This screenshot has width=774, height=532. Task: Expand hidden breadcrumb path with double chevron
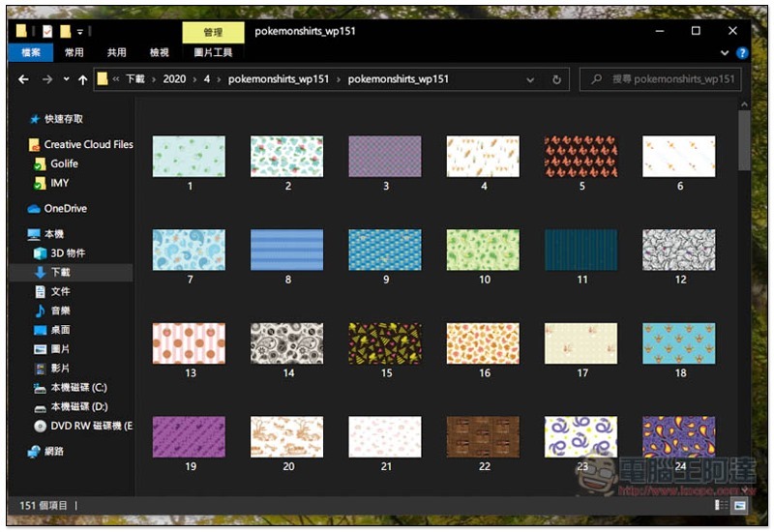[116, 79]
